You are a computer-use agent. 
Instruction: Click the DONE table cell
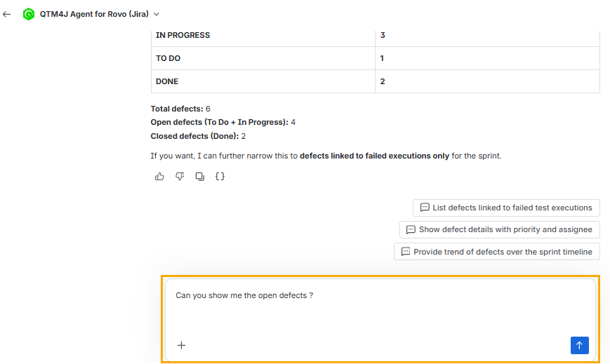pos(263,81)
